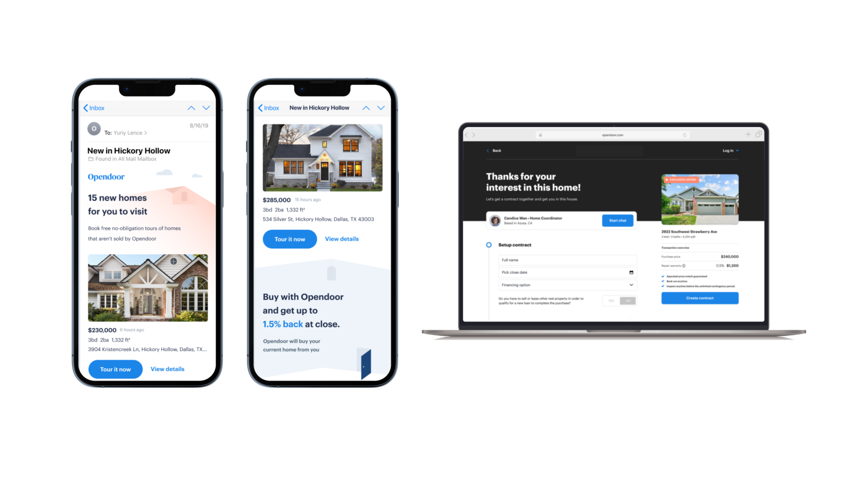Screen dimensions: 868x488
Task: Click 'Create contract' button on laptop screen
Action: (699, 299)
